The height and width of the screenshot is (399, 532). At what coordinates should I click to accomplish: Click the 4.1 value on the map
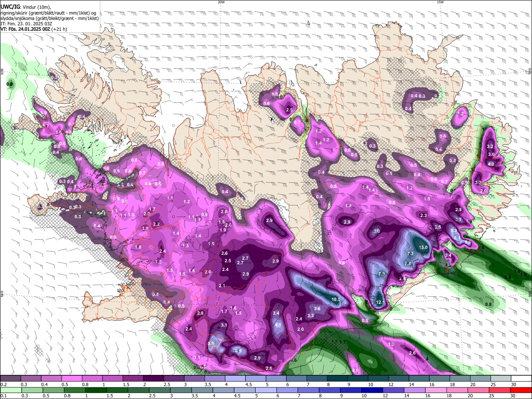click(x=278, y=325)
